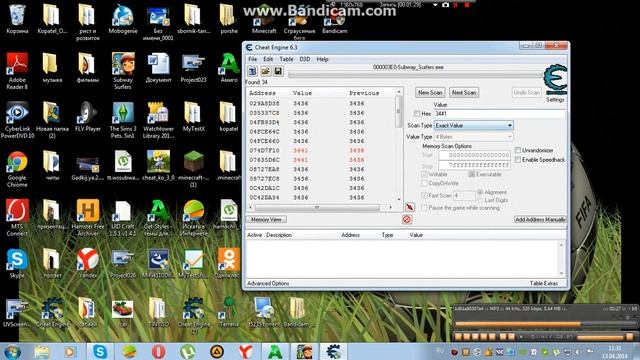Screen dimensions: 640x360
Task: Open the Minecraft desktop shortcut
Action: click(x=264, y=20)
